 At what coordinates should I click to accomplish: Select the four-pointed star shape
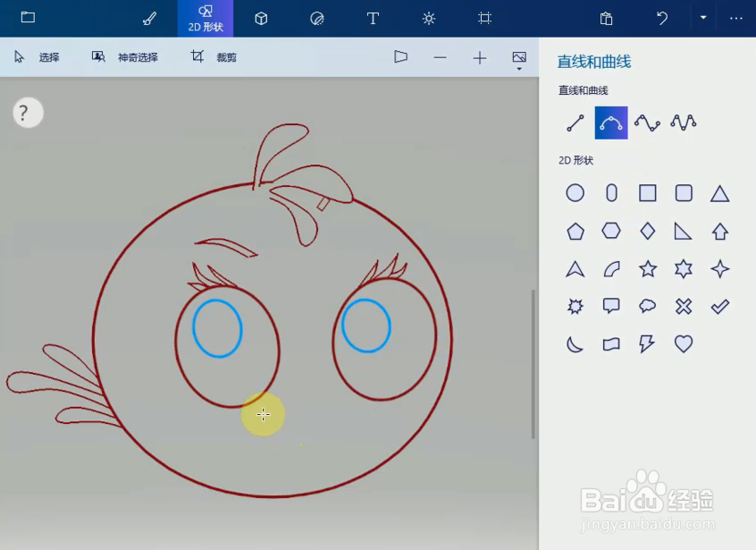720,268
